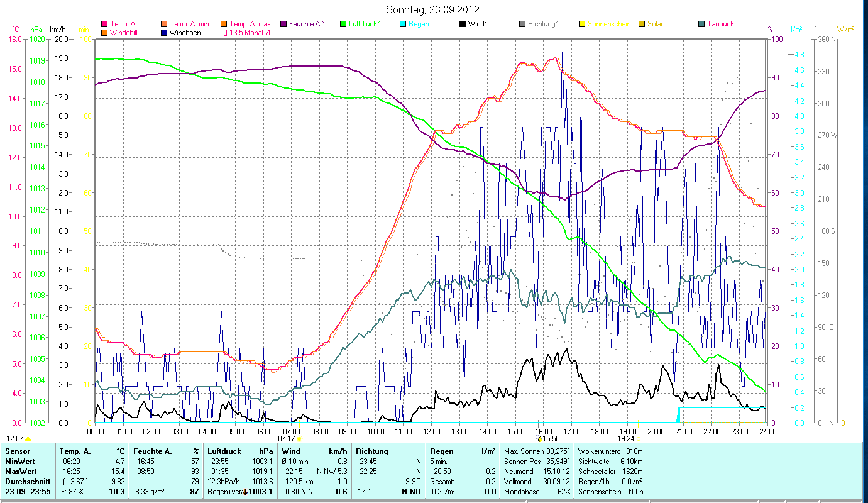The height and width of the screenshot is (503, 868).
Task: Click the orange Windchill legend swatch
Action: pos(104,32)
